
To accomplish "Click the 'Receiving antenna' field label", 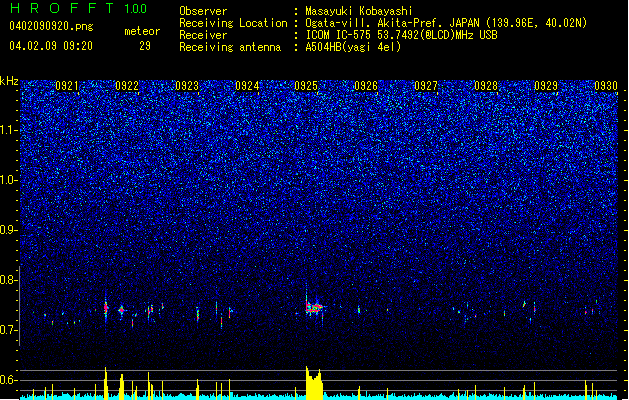I will click(x=230, y=47).
